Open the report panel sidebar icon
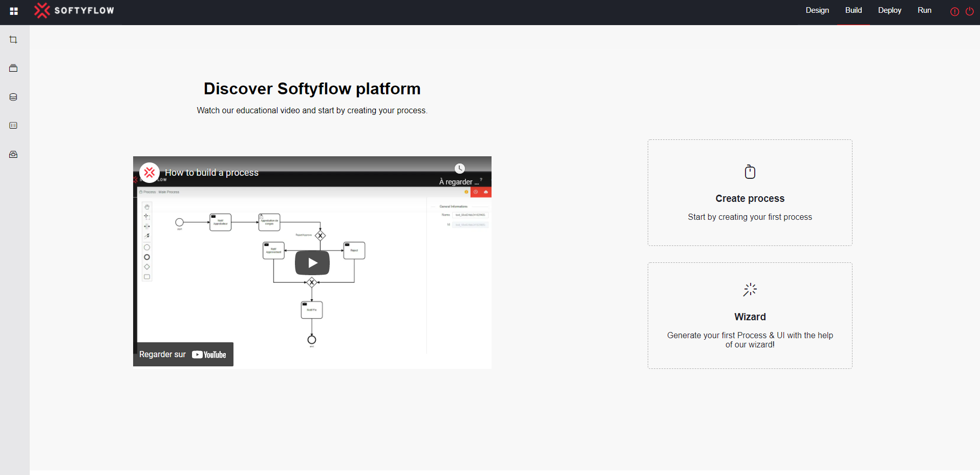980x475 pixels. click(x=13, y=126)
